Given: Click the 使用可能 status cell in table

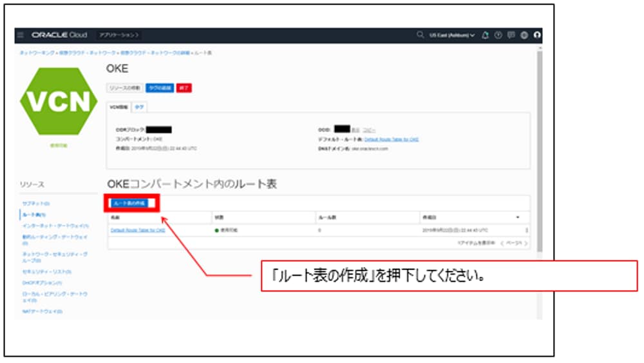Looking at the screenshot, I should pos(226,230).
